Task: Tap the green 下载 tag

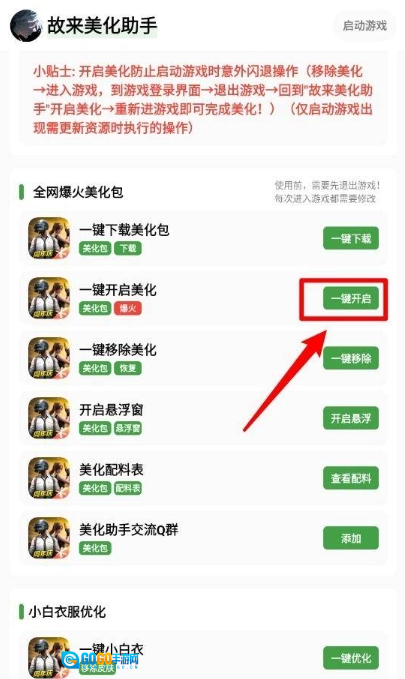Action: point(128,248)
